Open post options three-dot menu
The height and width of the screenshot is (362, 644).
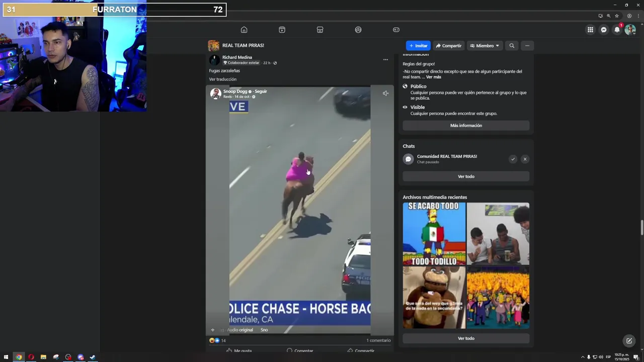(385, 59)
